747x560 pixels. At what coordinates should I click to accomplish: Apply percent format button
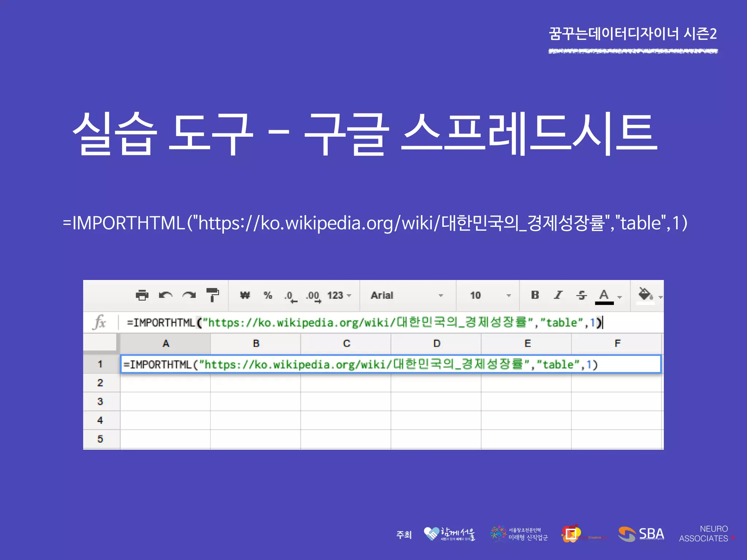coord(268,295)
